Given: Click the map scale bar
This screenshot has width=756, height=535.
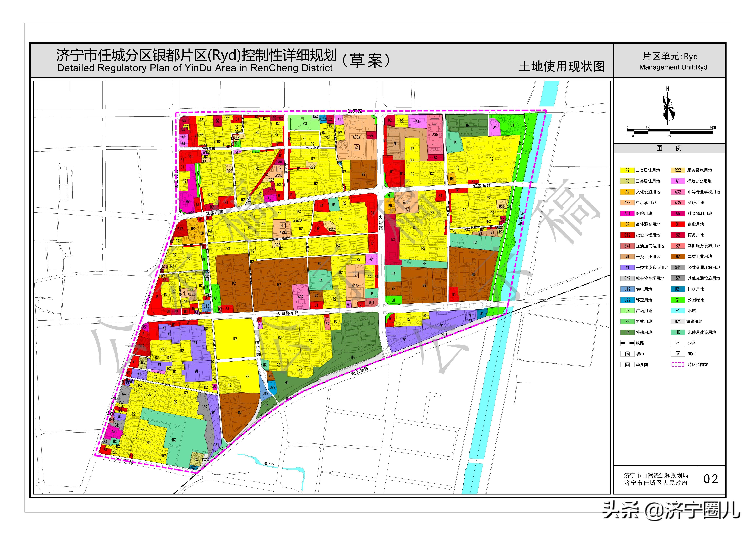Looking at the screenshot, I should [x=670, y=131].
